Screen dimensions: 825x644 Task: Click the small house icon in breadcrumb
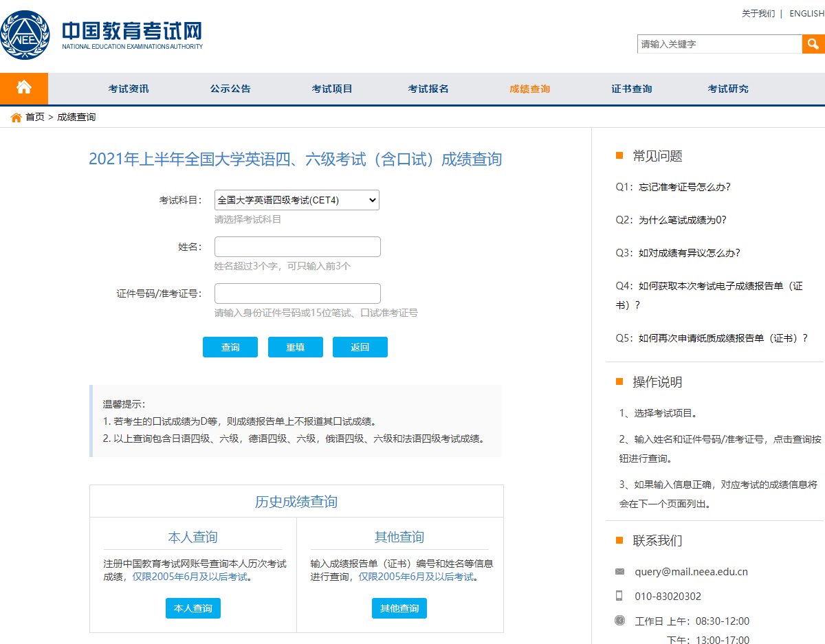pos(16,118)
